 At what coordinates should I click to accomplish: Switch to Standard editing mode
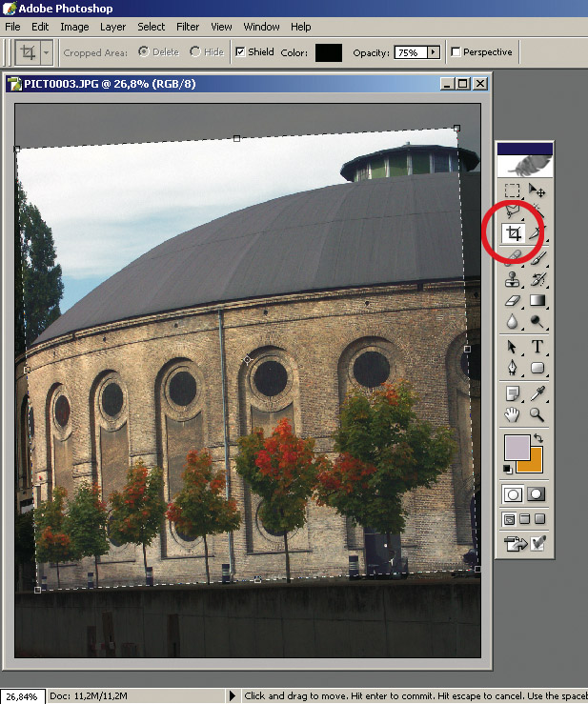513,494
